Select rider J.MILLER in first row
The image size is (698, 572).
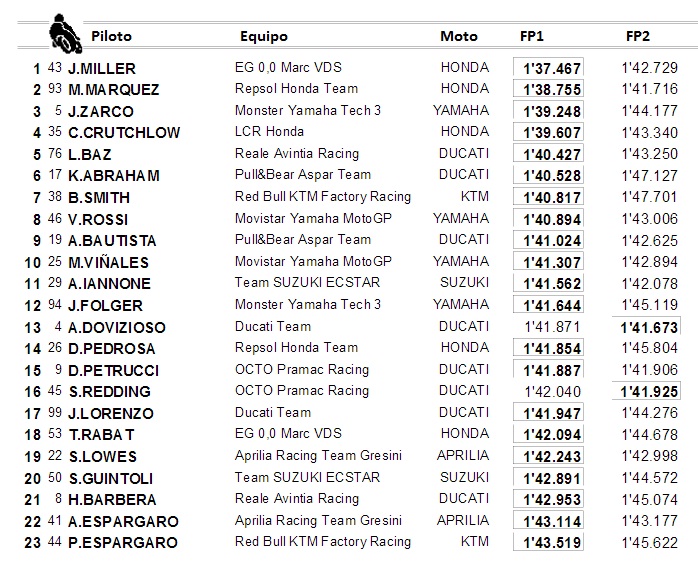tap(102, 69)
